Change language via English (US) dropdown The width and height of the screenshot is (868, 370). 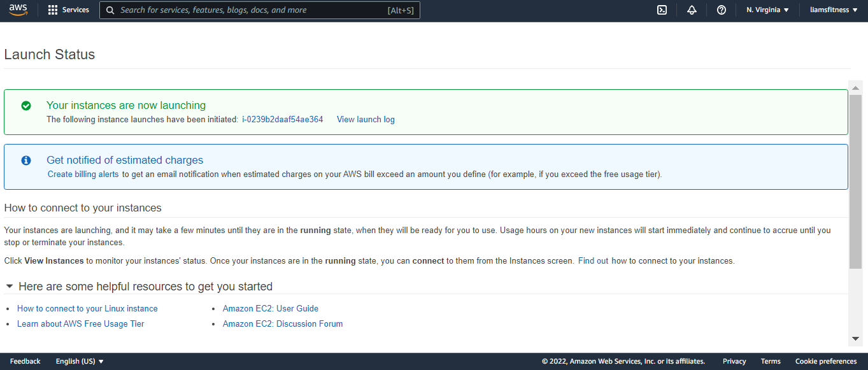click(x=80, y=361)
